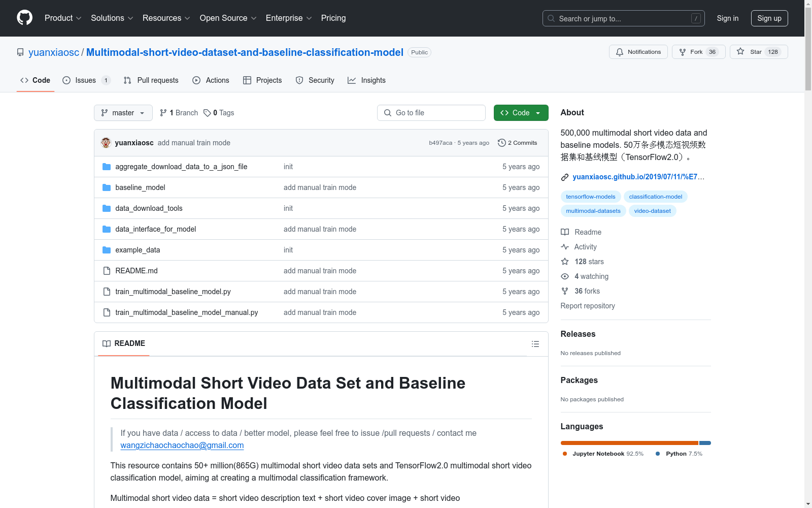
Task: Click the fork icon in Fork button
Action: (x=683, y=52)
